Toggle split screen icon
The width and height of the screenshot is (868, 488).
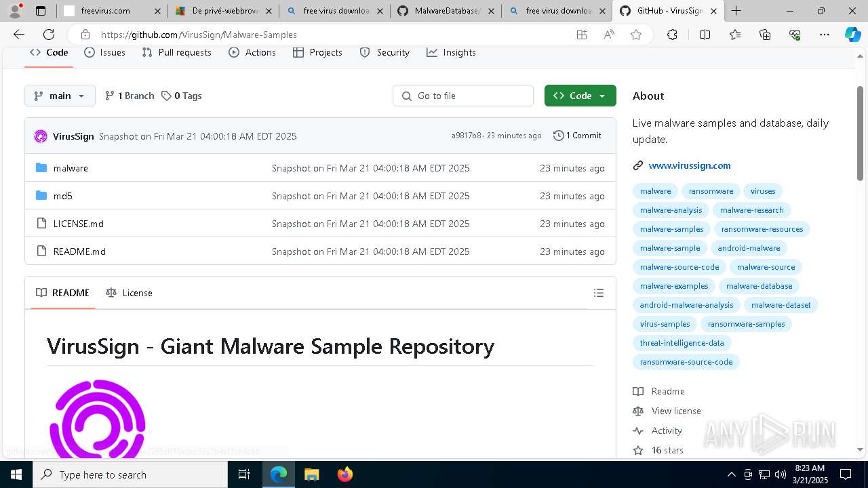705,35
